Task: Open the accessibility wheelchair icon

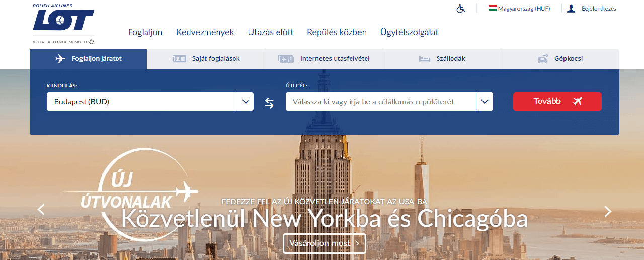Action: (x=461, y=9)
